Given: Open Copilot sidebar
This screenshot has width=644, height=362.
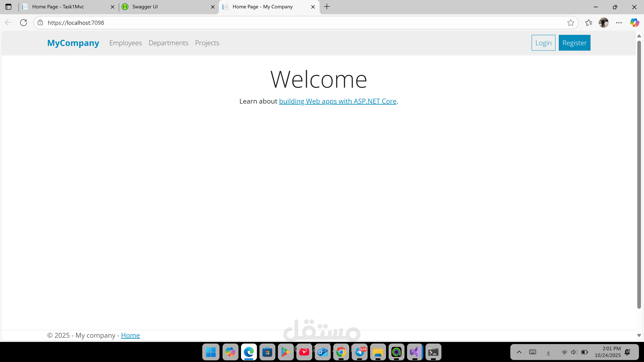Looking at the screenshot, I should (634, 23).
